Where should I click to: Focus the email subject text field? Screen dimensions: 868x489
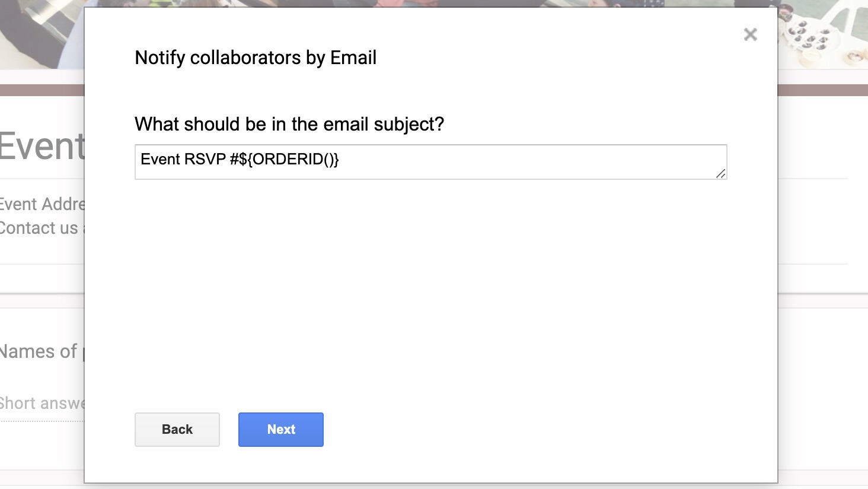430,161
